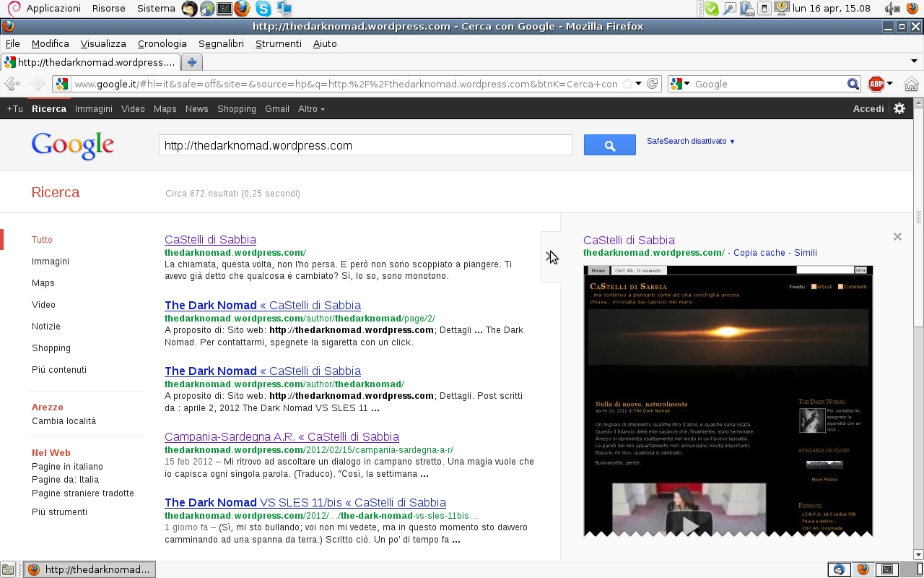Open the Modifica menu

51,43
